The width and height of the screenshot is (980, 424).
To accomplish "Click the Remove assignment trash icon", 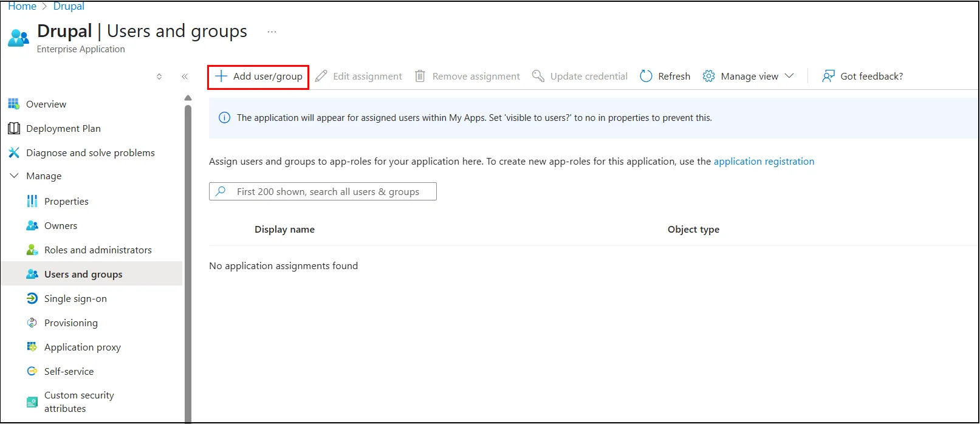I will (x=420, y=76).
